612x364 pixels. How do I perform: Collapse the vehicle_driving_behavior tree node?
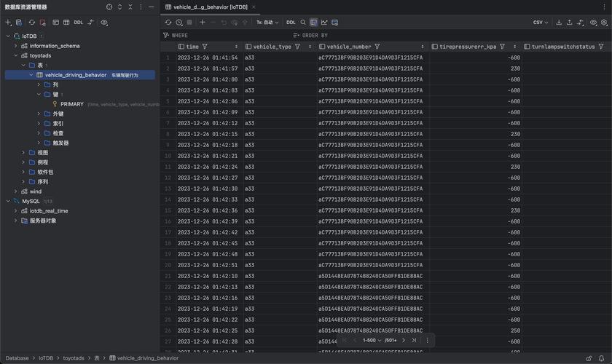(31, 75)
